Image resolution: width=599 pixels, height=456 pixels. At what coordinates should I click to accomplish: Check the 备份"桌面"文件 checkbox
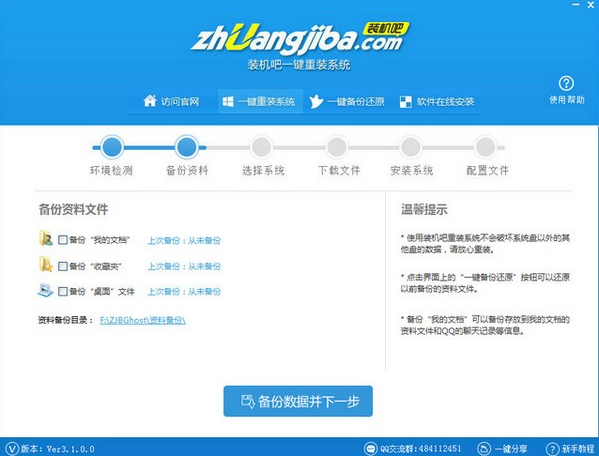(63, 291)
